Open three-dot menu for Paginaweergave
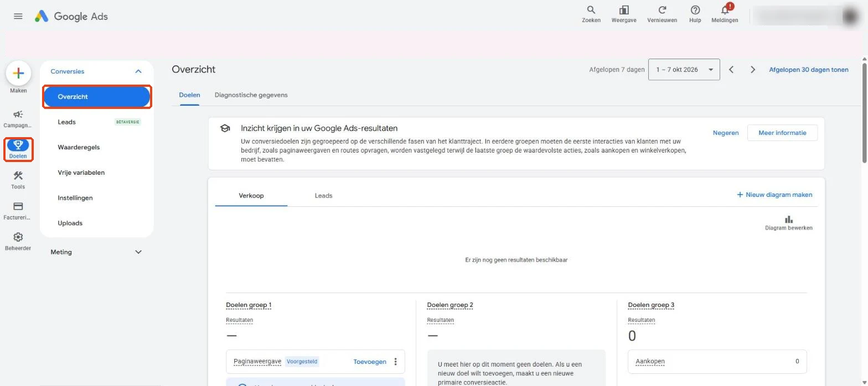The width and height of the screenshot is (868, 386). pyautogui.click(x=395, y=362)
